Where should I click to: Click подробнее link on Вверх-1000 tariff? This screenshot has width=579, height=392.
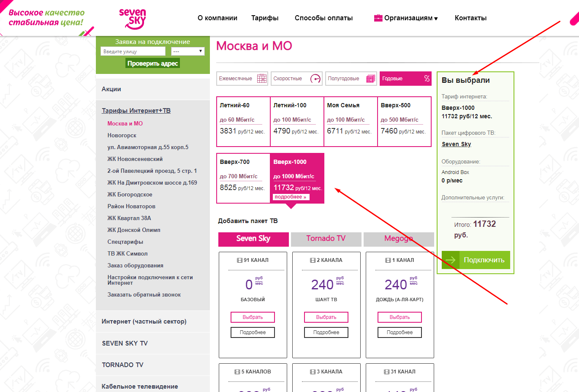click(x=291, y=197)
